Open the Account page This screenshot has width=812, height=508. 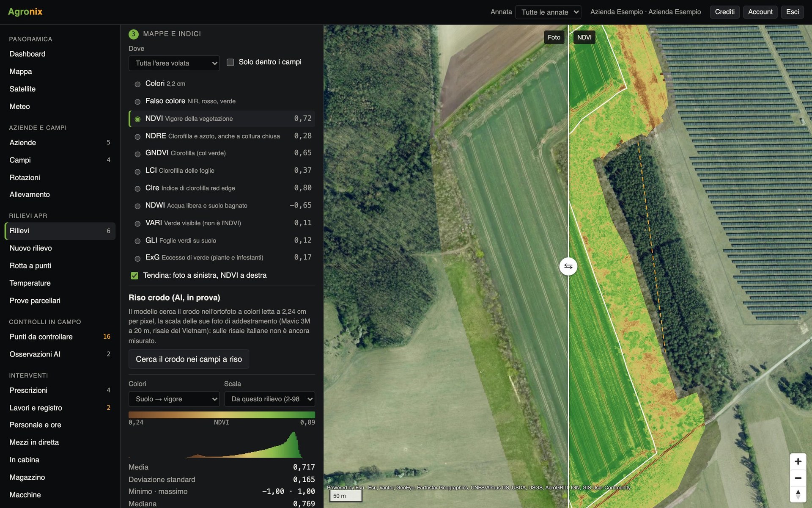pyautogui.click(x=760, y=12)
